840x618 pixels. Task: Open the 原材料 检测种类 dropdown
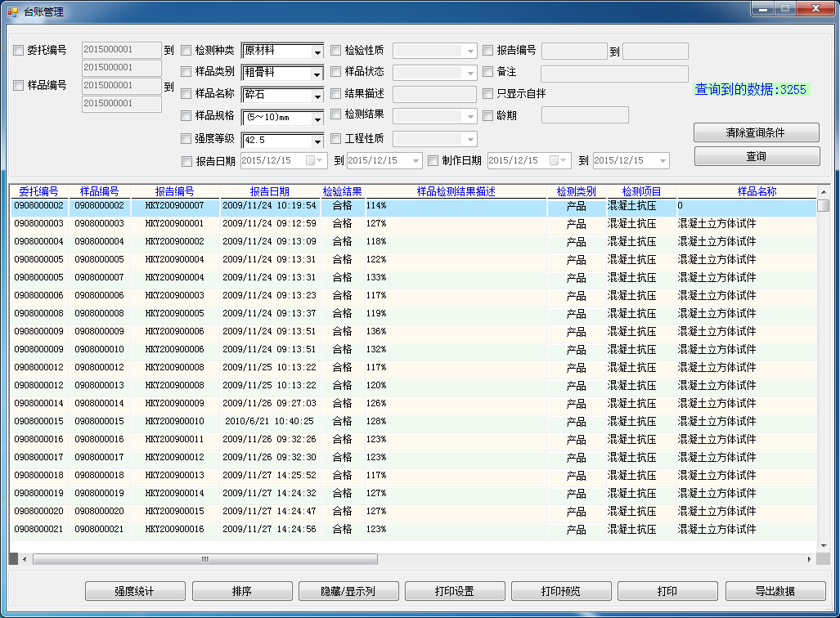[317, 52]
